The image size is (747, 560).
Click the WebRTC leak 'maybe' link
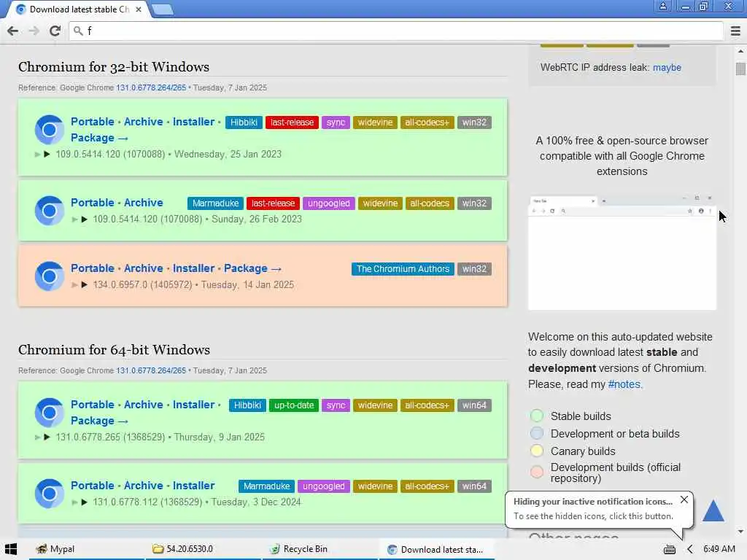667,68
